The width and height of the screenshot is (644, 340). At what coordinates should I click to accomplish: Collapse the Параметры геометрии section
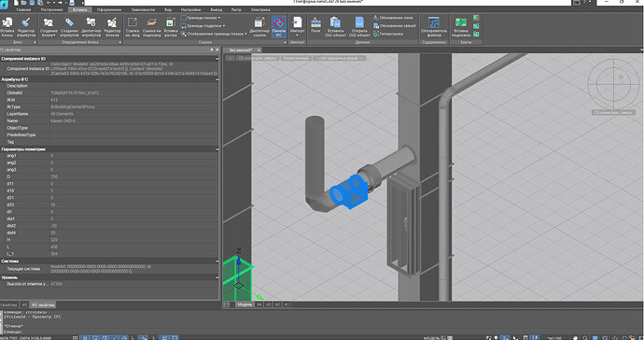click(217, 149)
